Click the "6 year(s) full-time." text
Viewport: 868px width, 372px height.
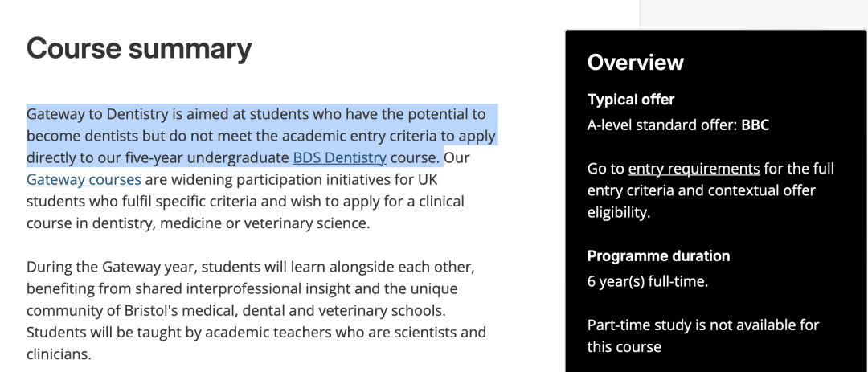(x=648, y=282)
